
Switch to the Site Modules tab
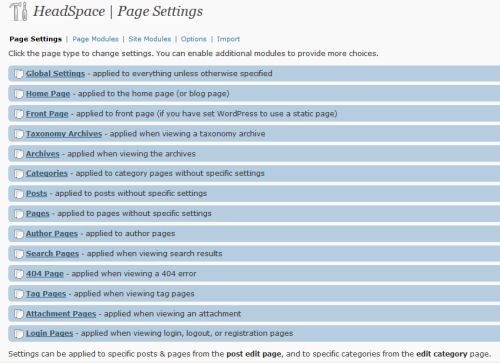150,39
